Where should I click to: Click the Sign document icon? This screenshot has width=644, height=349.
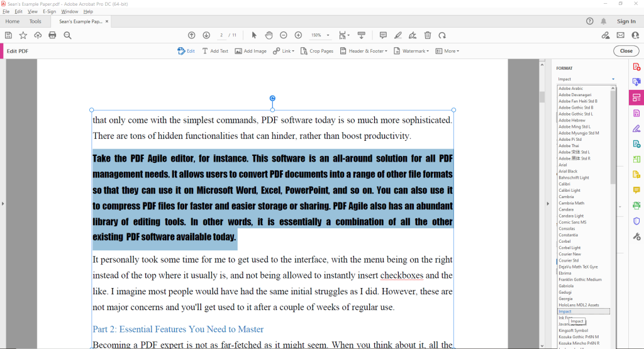click(413, 35)
